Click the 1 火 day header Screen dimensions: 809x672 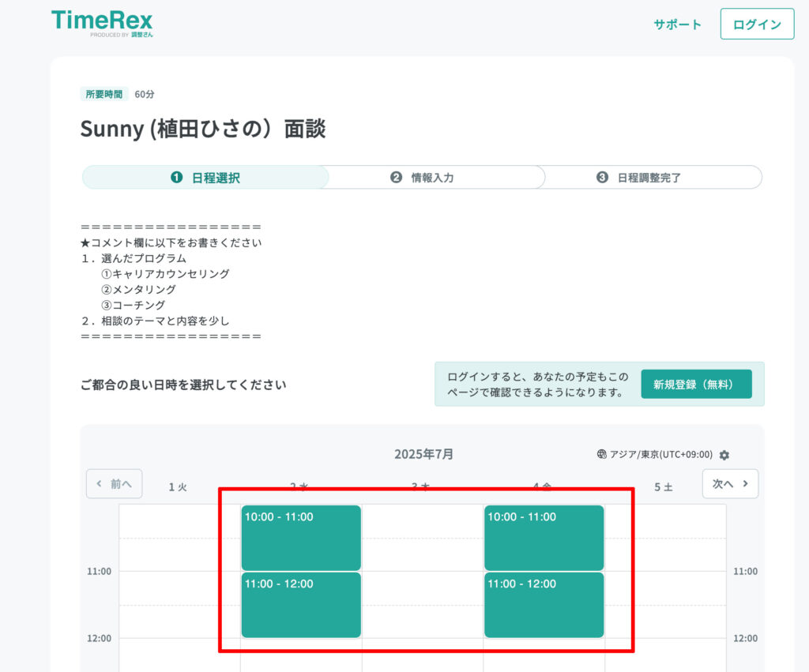(178, 487)
